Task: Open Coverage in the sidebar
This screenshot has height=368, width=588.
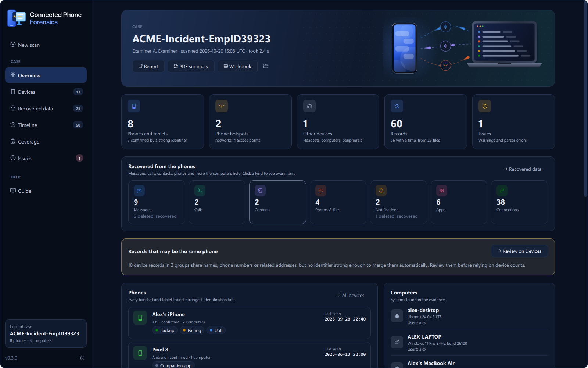Action: [x=46, y=142]
